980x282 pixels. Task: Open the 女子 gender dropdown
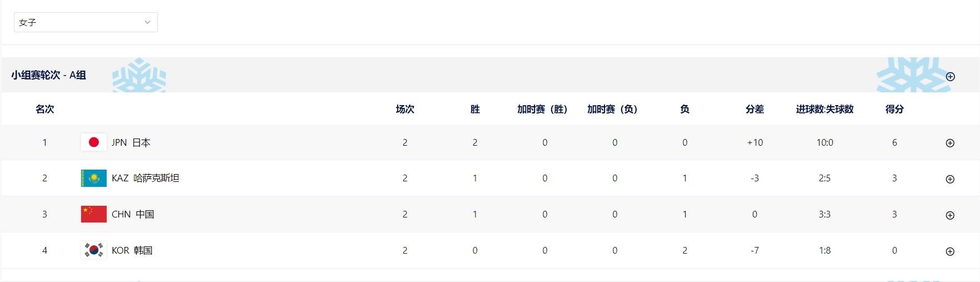coord(86,22)
